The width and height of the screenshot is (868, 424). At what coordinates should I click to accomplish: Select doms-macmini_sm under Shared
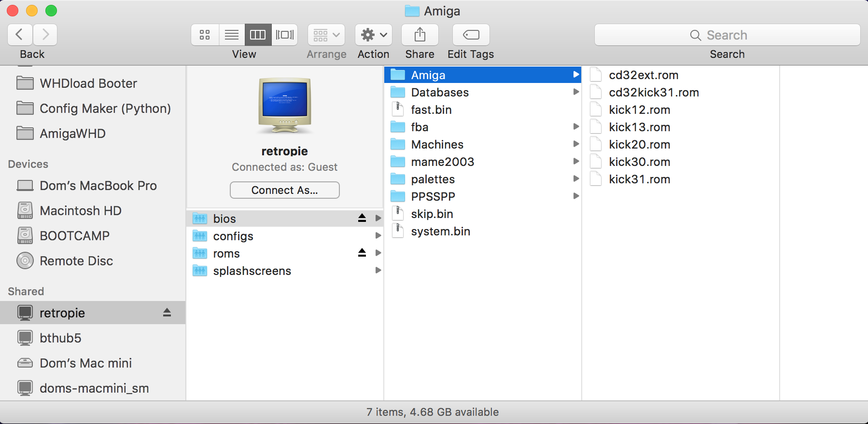(93, 388)
